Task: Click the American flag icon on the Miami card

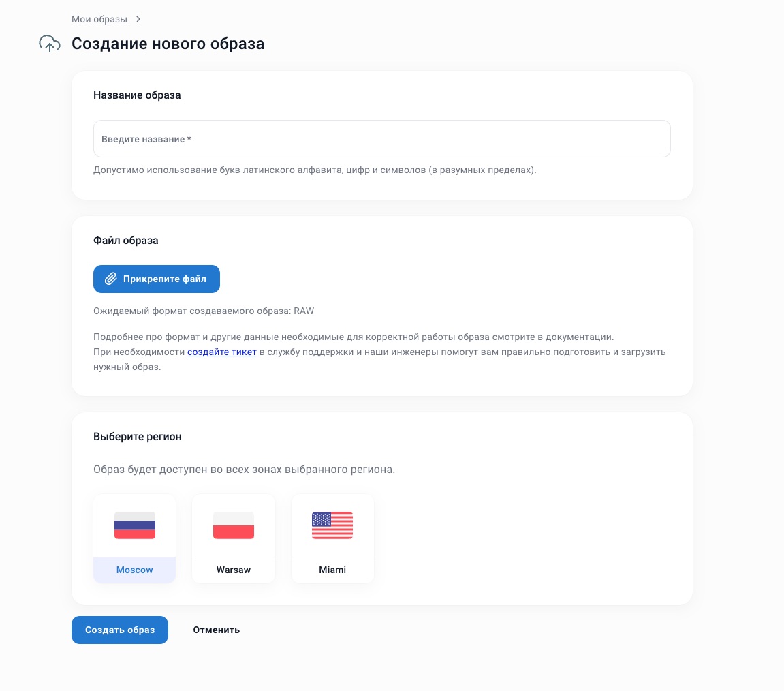Action: pyautogui.click(x=332, y=525)
